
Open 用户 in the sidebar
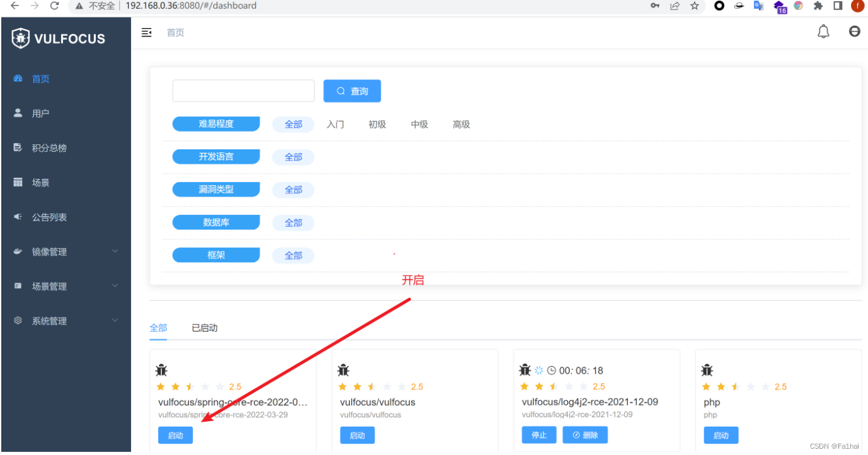point(66,113)
